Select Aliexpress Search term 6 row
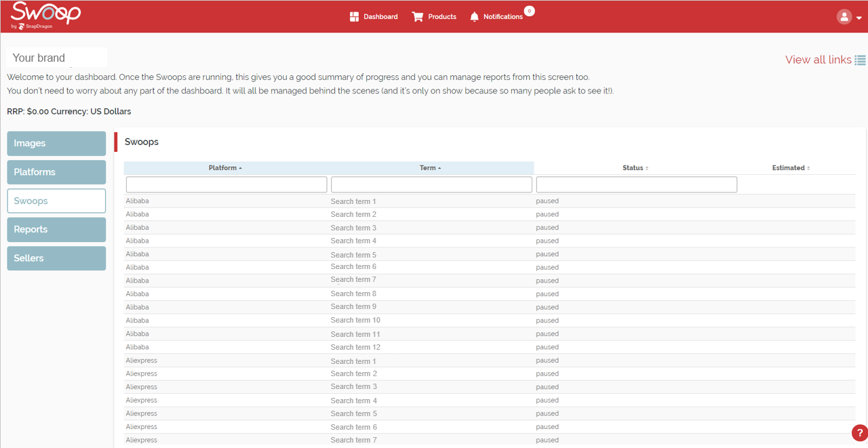Image resolution: width=868 pixels, height=448 pixels. [x=489, y=427]
